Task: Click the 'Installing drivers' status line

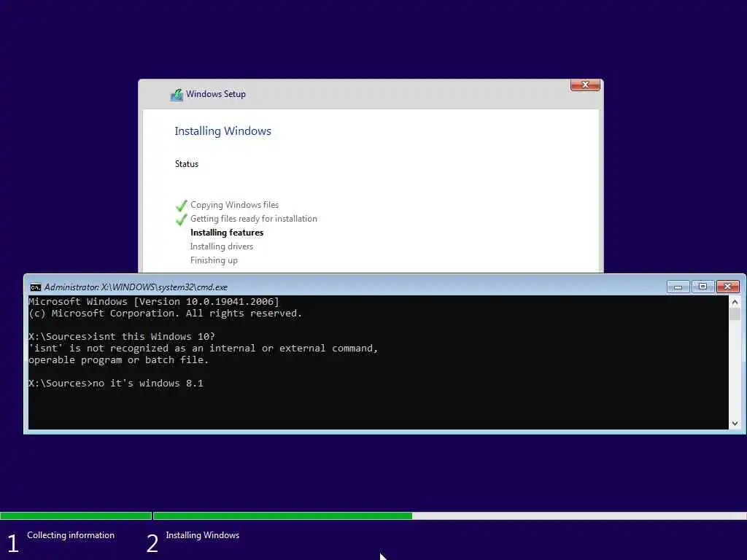Action: [222, 246]
